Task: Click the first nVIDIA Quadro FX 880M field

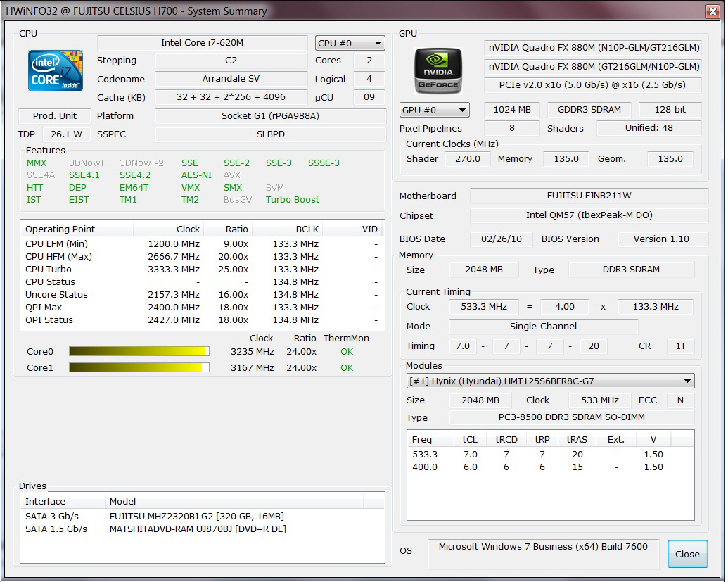Action: click(594, 48)
